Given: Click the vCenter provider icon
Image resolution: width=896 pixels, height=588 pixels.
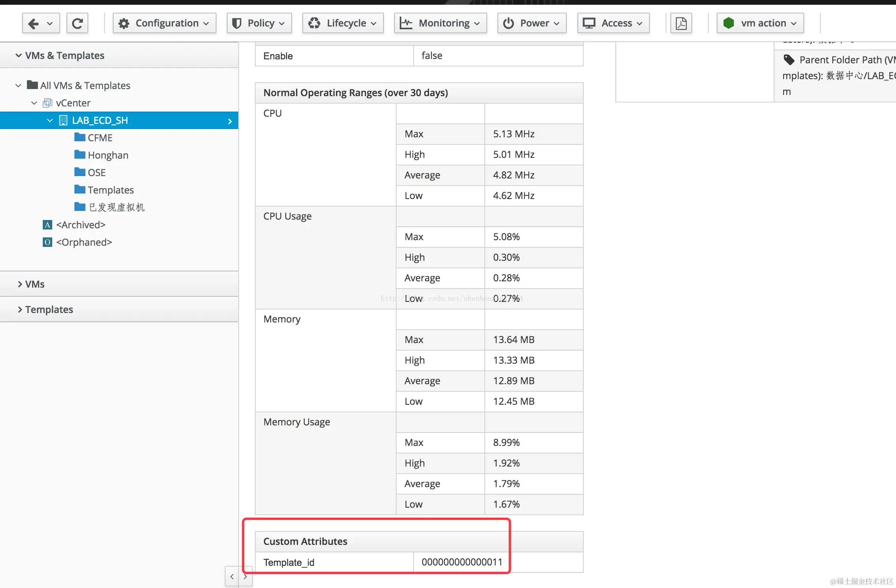Looking at the screenshot, I should [47, 103].
